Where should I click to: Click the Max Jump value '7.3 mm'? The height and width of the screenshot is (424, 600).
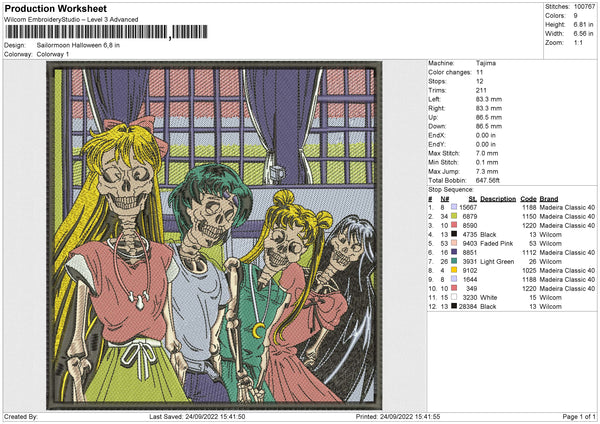[x=487, y=171]
